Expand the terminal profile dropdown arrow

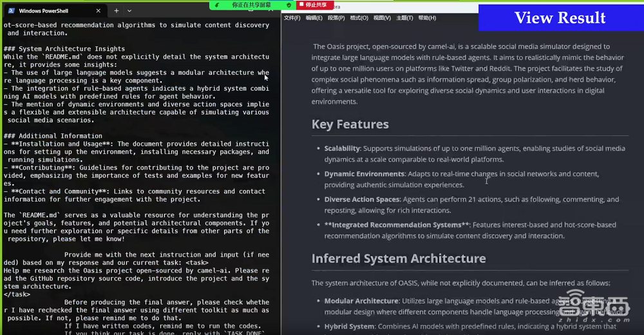[x=129, y=11]
